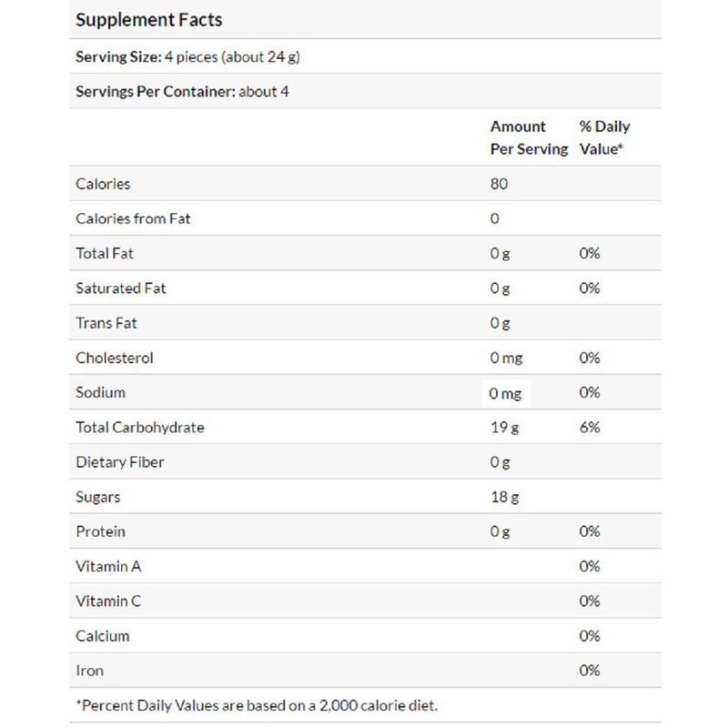The width and height of the screenshot is (728, 728).
Task: Click the Vitamin C row label
Action: click(x=108, y=601)
